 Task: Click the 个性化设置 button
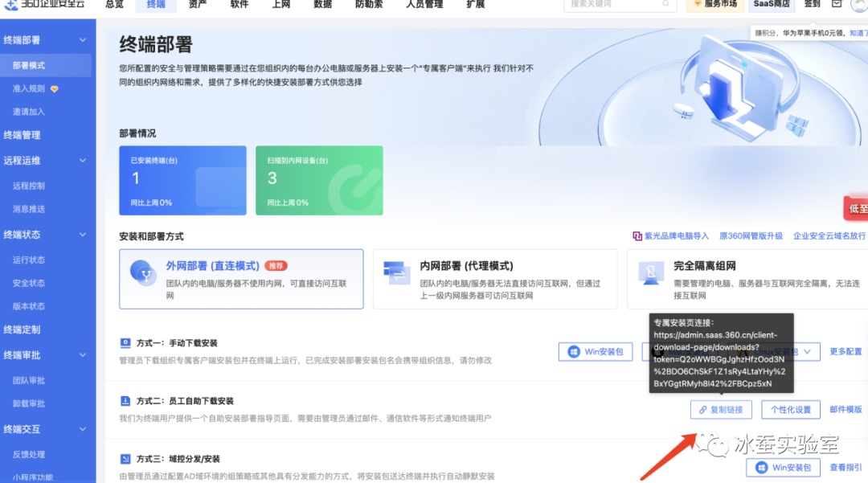point(791,409)
